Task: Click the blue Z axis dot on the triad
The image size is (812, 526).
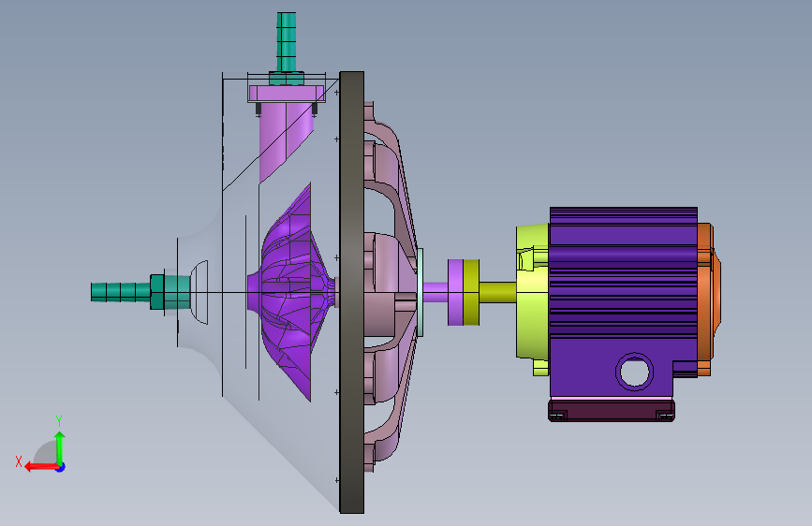Action: coord(61,467)
